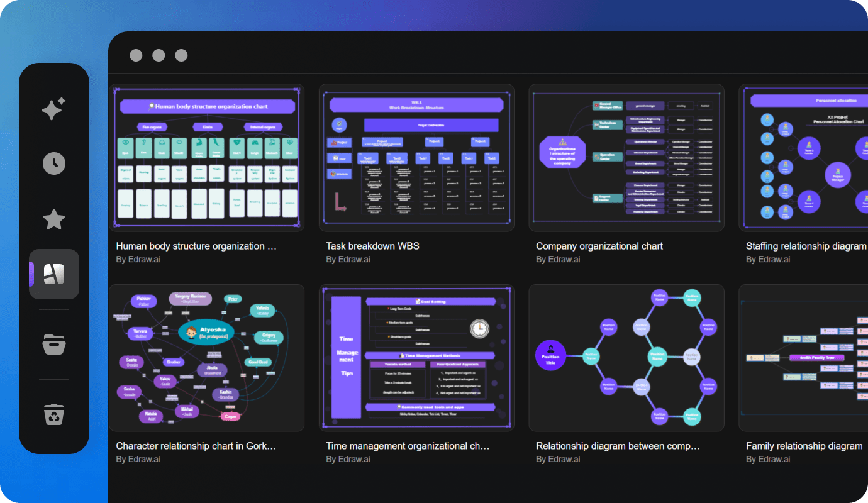Open Family relationship diagram thumbnail
868x503 pixels.
tap(803, 358)
